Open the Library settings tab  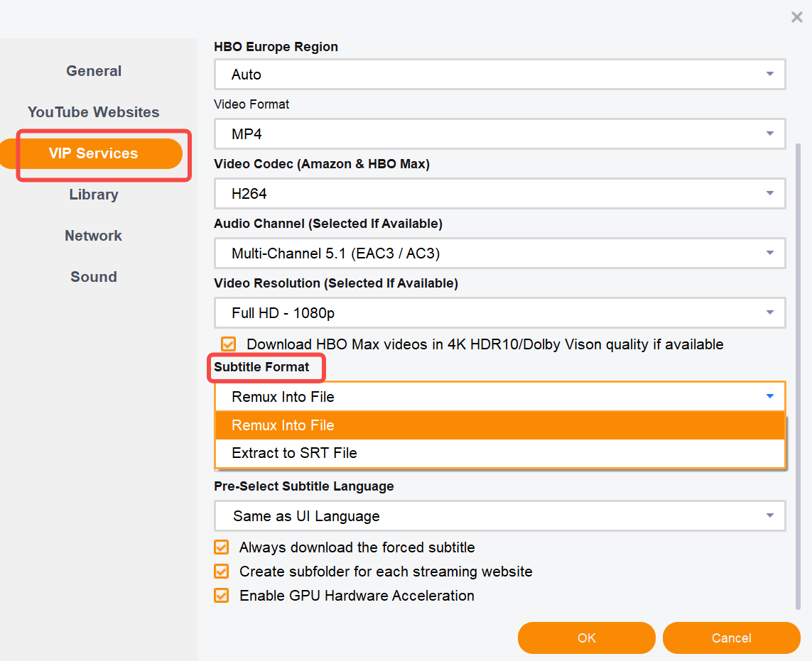tap(94, 195)
